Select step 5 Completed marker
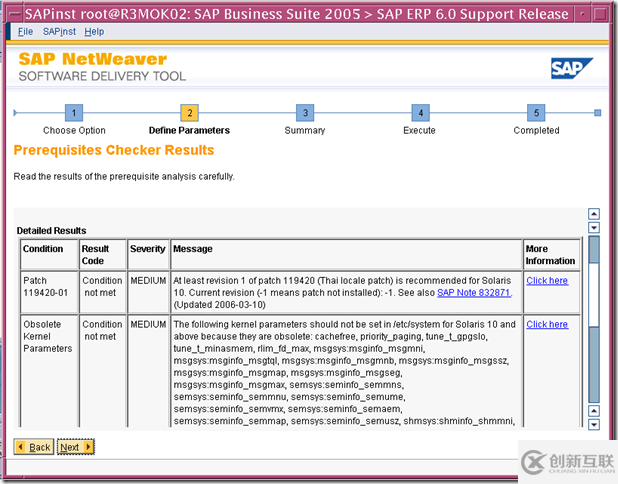 [536, 113]
